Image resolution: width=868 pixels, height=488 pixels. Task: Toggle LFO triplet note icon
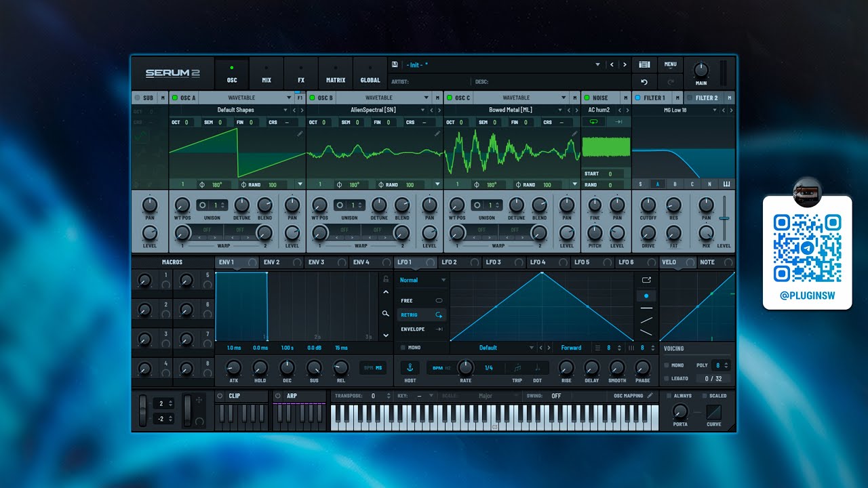(517, 367)
